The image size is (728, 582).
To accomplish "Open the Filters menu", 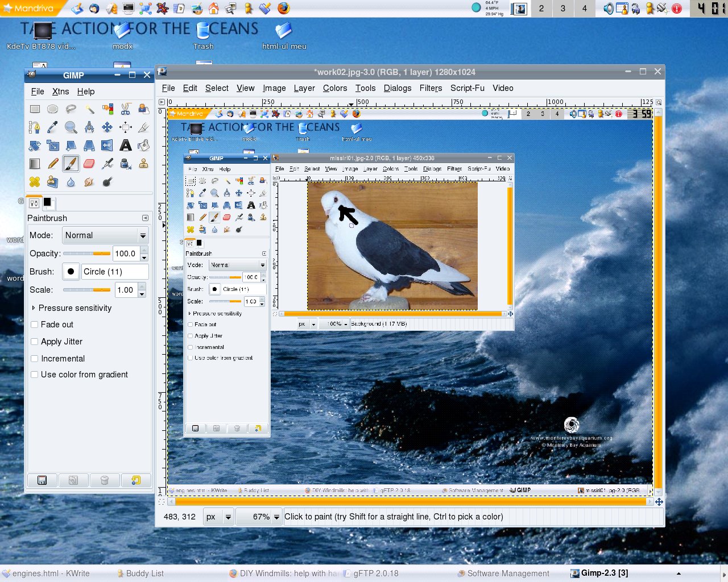I will [x=431, y=88].
